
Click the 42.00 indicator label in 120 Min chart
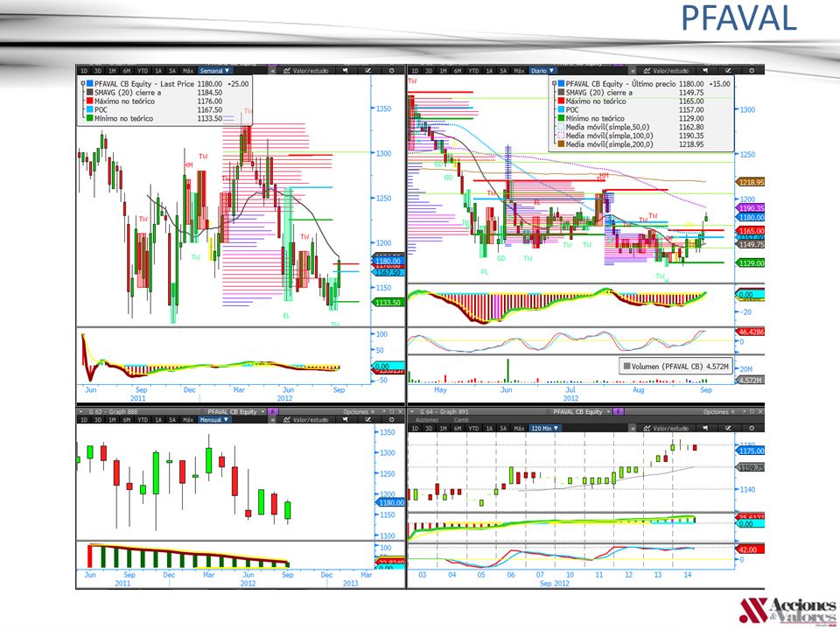(751, 549)
